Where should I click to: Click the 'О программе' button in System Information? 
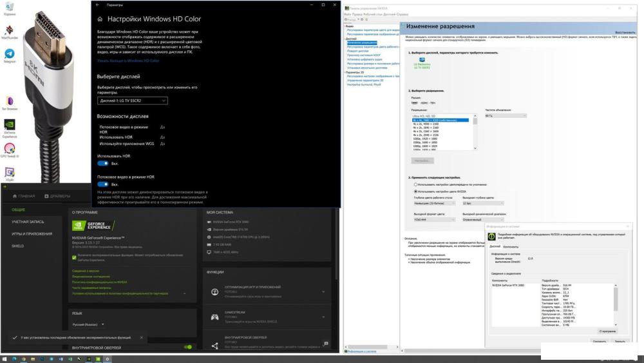coord(607,331)
